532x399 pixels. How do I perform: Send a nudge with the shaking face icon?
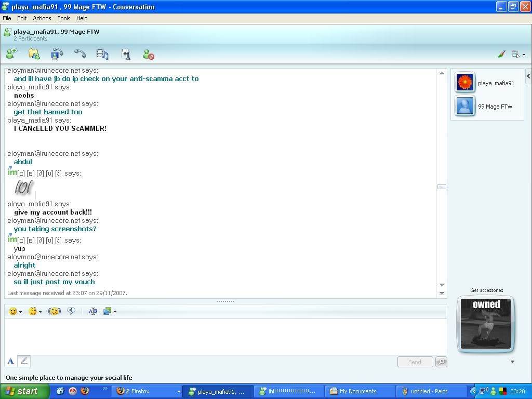[x=55, y=311]
